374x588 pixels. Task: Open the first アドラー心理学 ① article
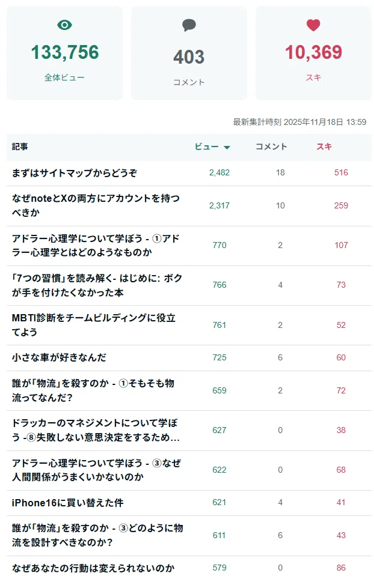[x=96, y=245]
